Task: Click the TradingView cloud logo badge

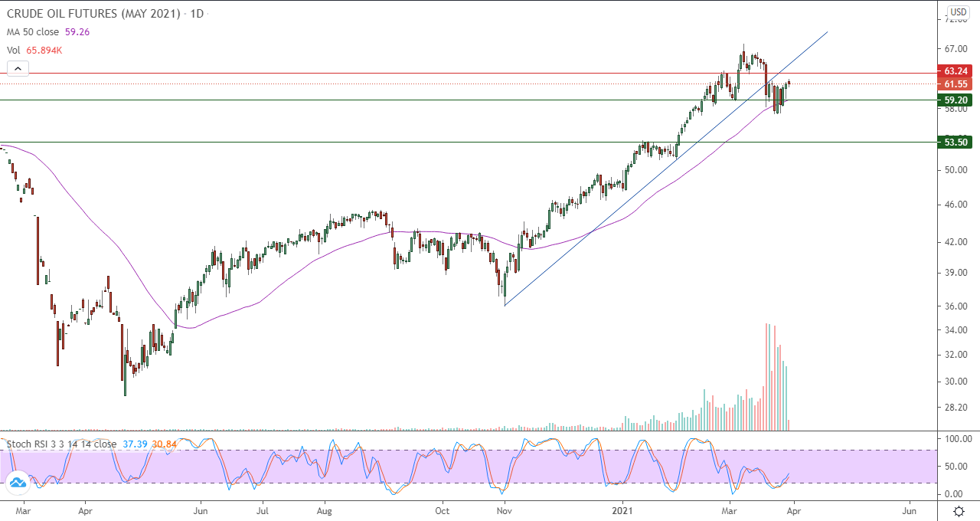Action: pos(17,483)
